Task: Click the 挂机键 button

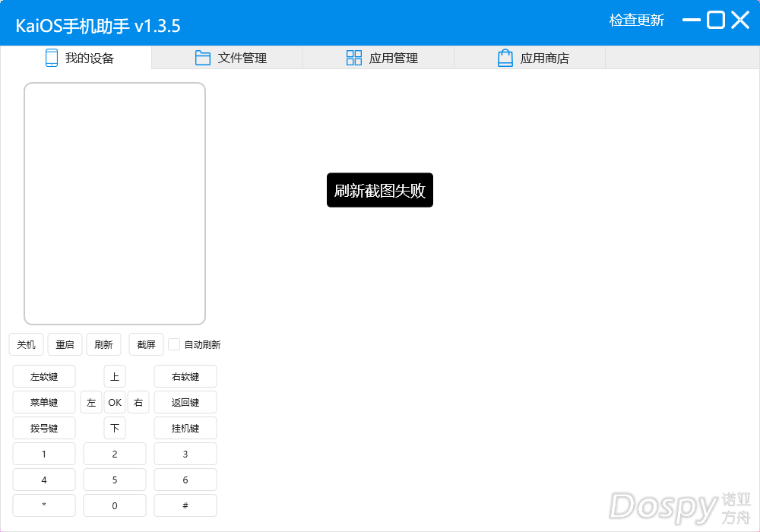Action: (x=185, y=429)
